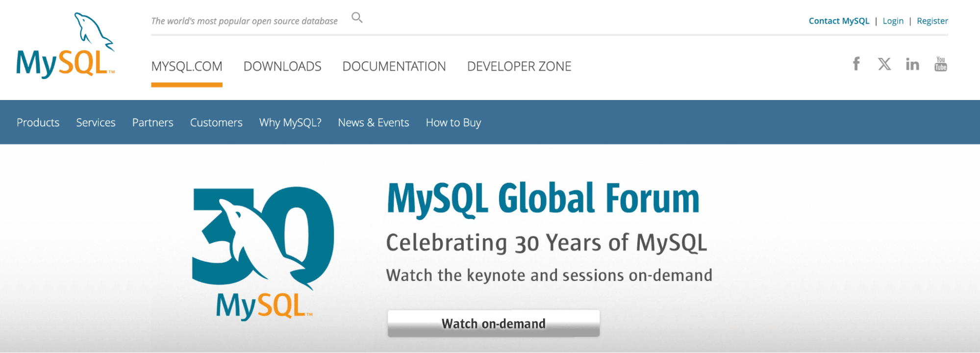This screenshot has width=980, height=353.
Task: Select the MYSQL.COM tab
Action: pos(187,66)
